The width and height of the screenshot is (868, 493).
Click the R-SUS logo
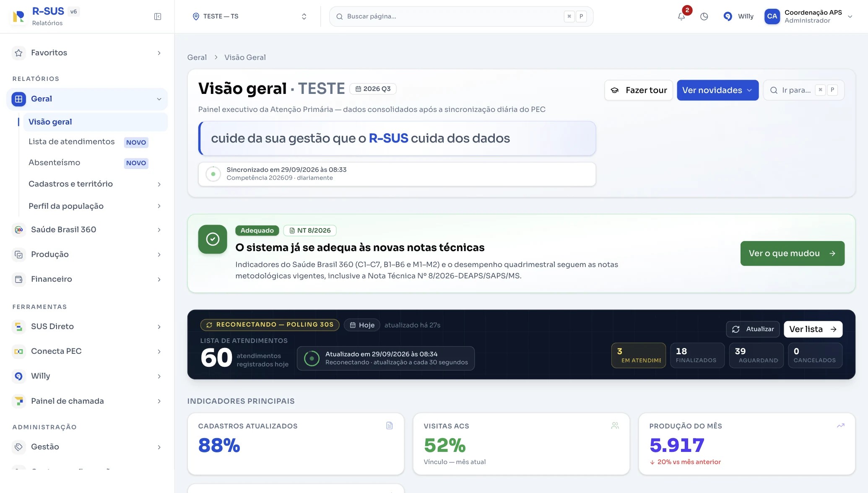coord(18,16)
